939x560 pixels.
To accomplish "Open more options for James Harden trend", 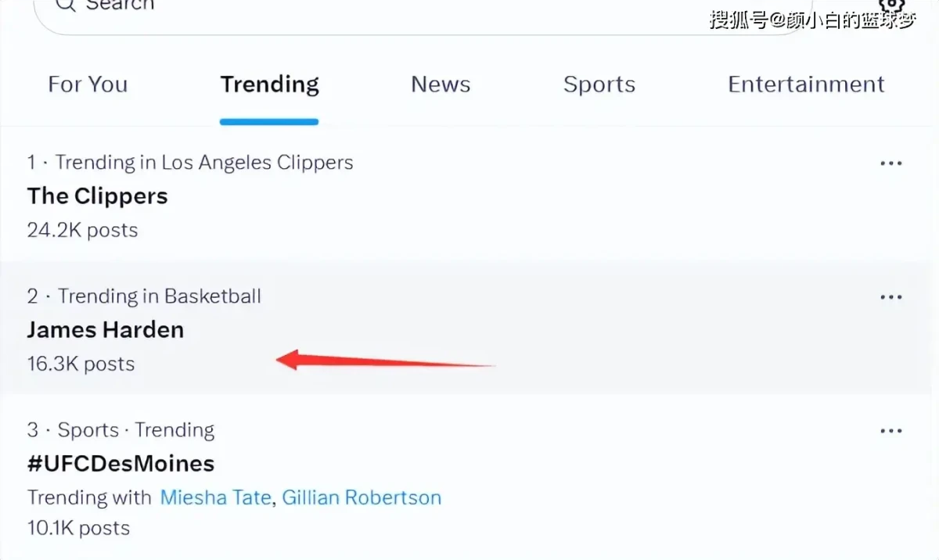I will click(891, 297).
